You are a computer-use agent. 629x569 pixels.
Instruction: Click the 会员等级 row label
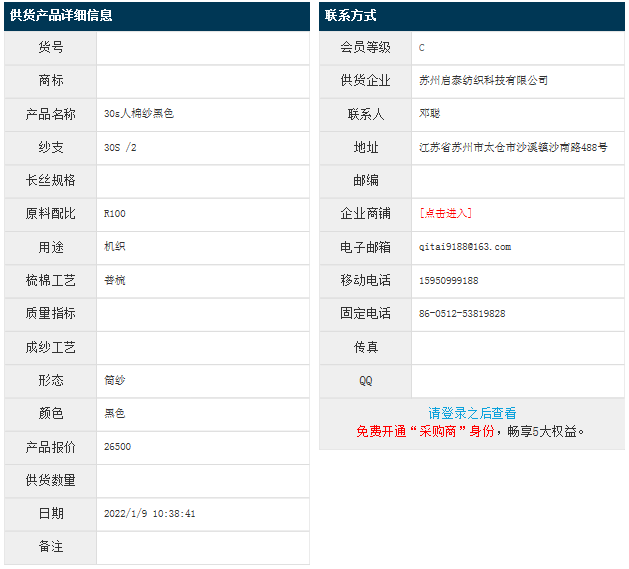click(366, 47)
